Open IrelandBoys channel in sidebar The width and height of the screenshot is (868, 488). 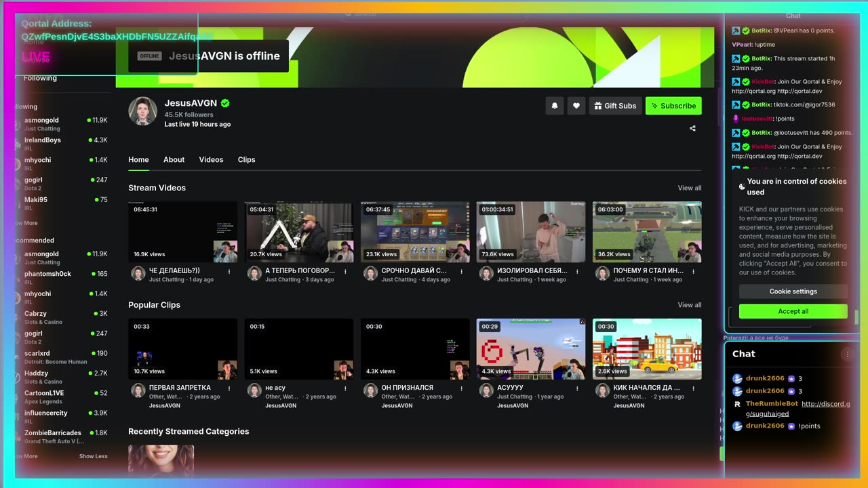pos(61,144)
